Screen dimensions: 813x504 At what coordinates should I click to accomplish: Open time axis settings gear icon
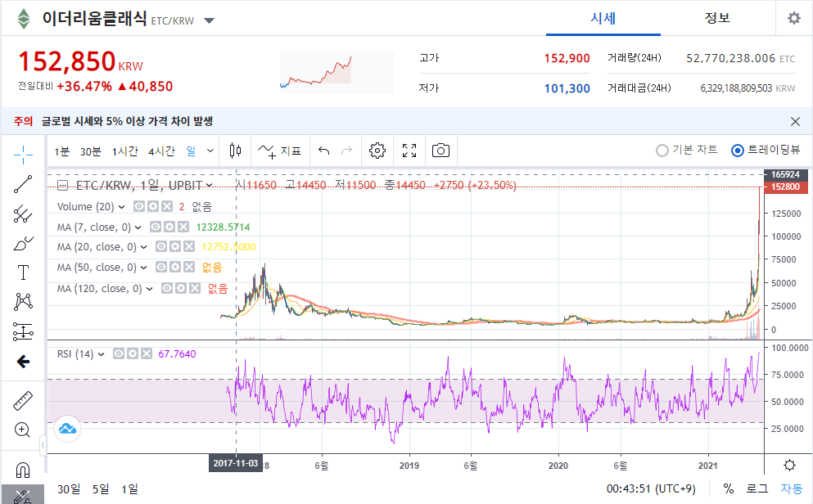(789, 466)
